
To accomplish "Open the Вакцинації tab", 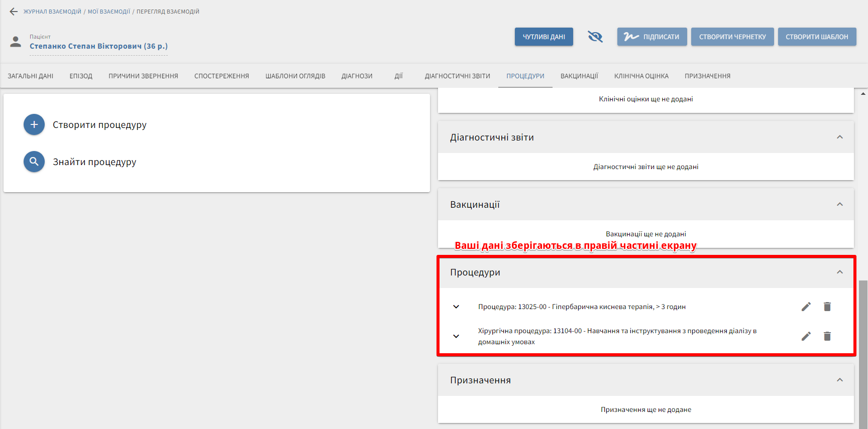I will tap(579, 76).
